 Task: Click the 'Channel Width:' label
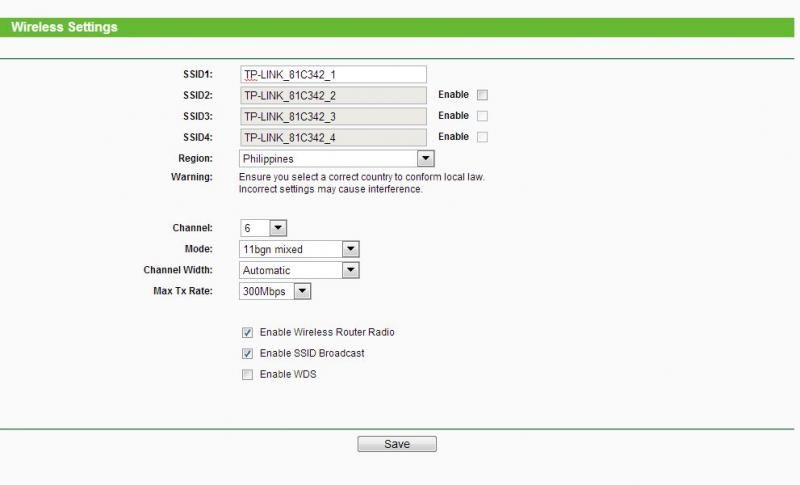coord(178,270)
